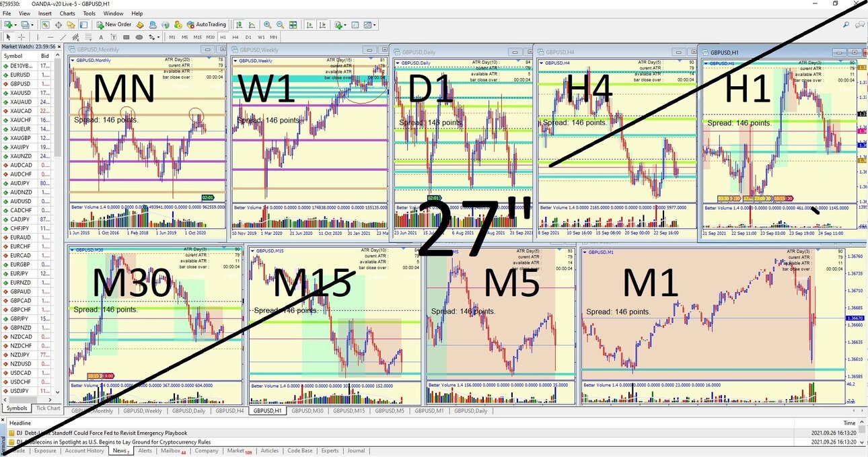868x457 pixels.
Task: Select the Trendline drawing tool
Action: [x=63, y=37]
